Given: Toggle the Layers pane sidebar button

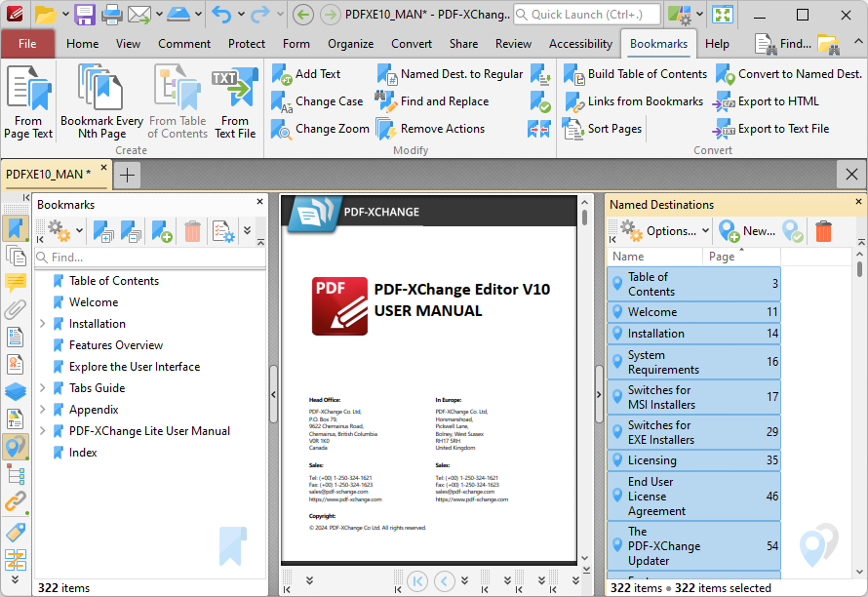Looking at the screenshot, I should (x=16, y=391).
